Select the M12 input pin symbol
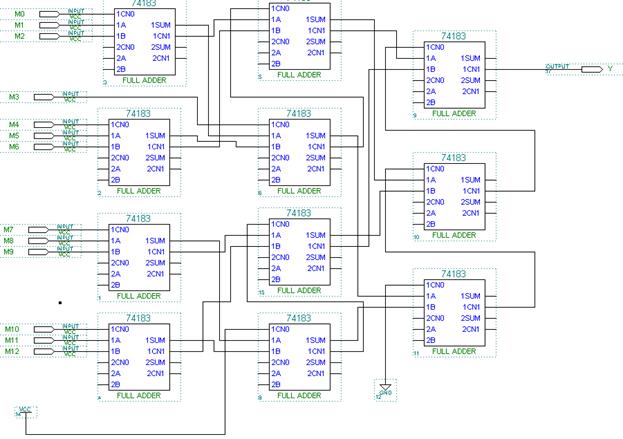Screen dimensions: 623x439 tap(44, 351)
